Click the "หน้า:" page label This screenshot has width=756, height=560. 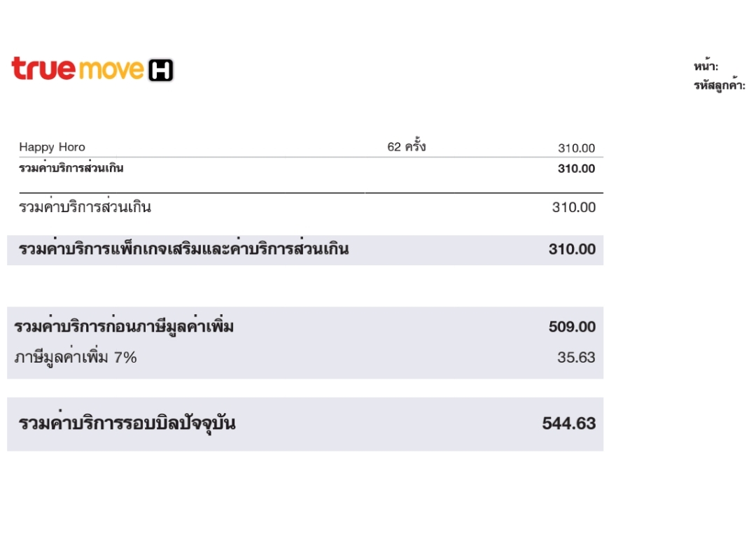point(706,66)
